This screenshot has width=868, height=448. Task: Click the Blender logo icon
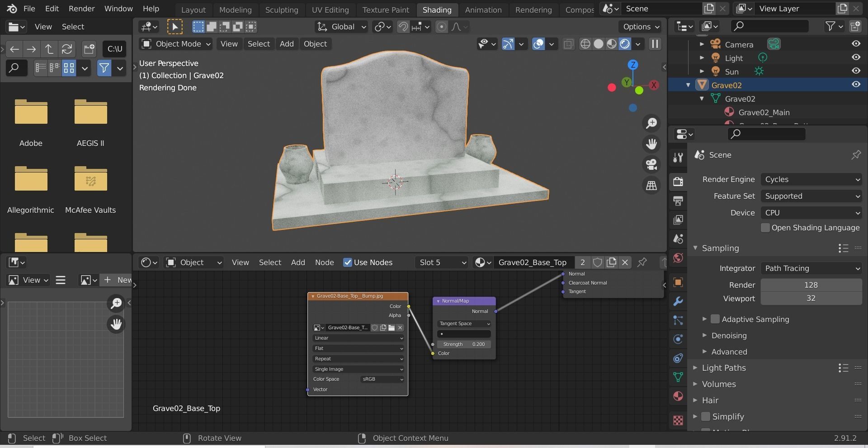pyautogui.click(x=12, y=9)
